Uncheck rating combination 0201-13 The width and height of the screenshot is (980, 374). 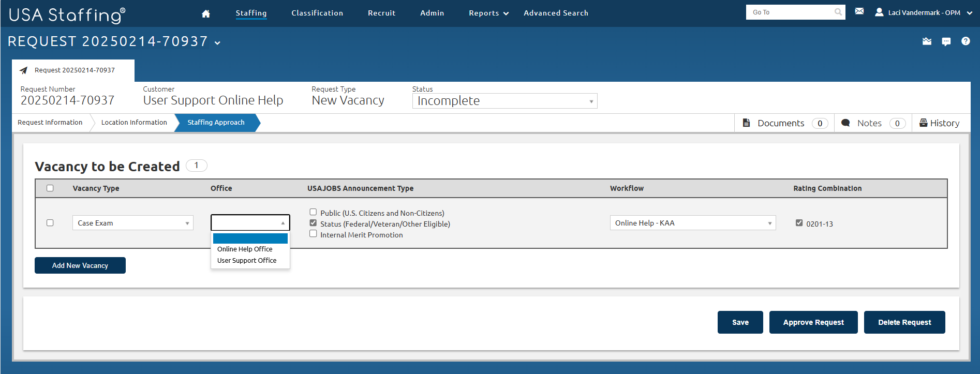click(x=799, y=223)
